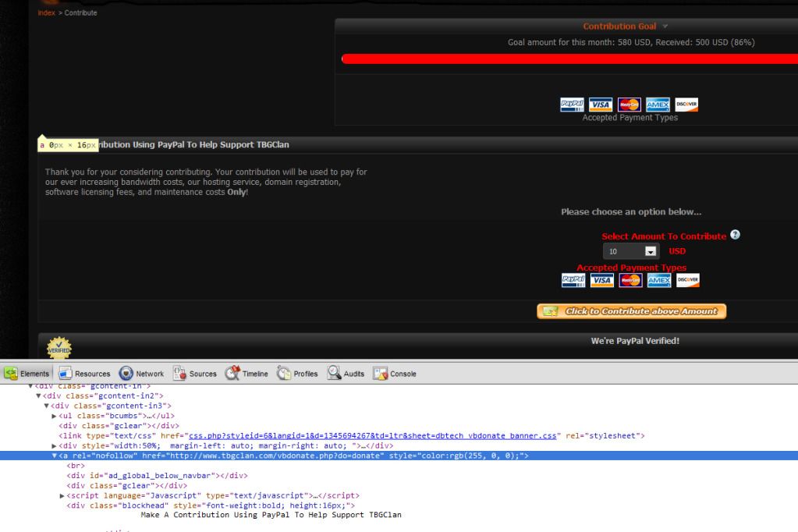Screen dimensions: 798x532
Task: Open the Timeline tab
Action: (246, 374)
